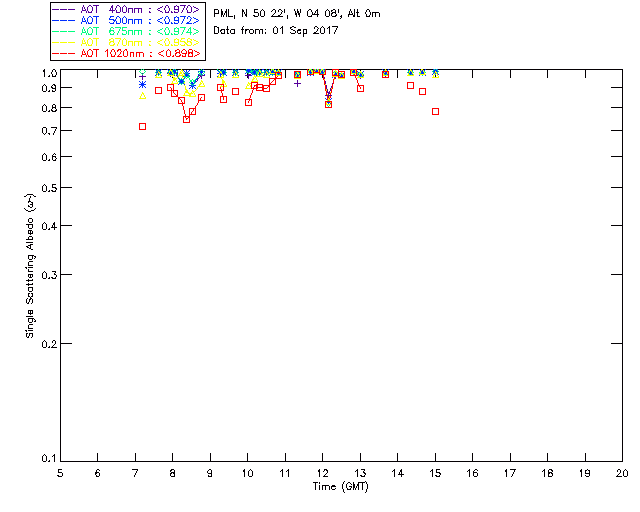The image size is (640, 512).
Task: Click the red square at 15 GMT
Action: click(436, 111)
